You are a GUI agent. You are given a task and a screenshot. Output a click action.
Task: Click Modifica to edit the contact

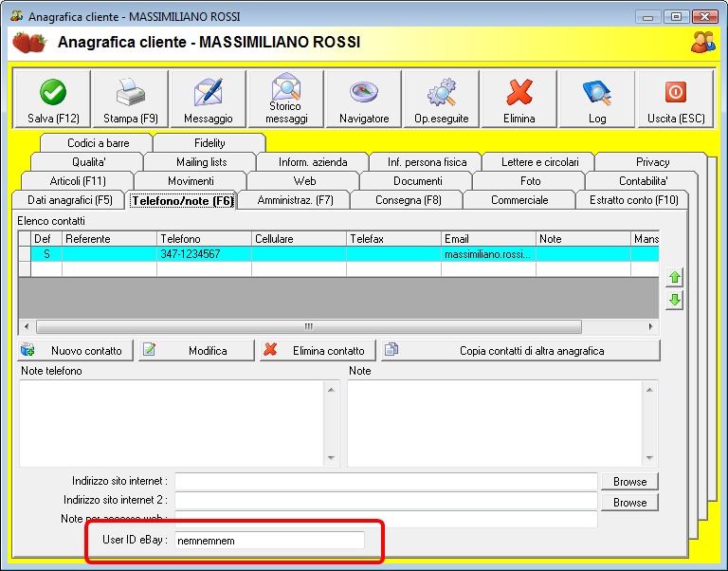click(x=196, y=351)
